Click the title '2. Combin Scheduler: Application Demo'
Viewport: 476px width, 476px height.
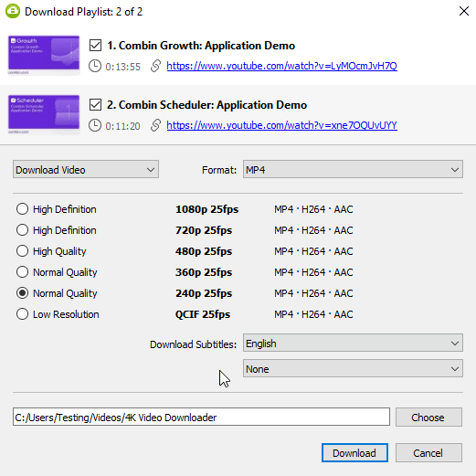coord(206,105)
